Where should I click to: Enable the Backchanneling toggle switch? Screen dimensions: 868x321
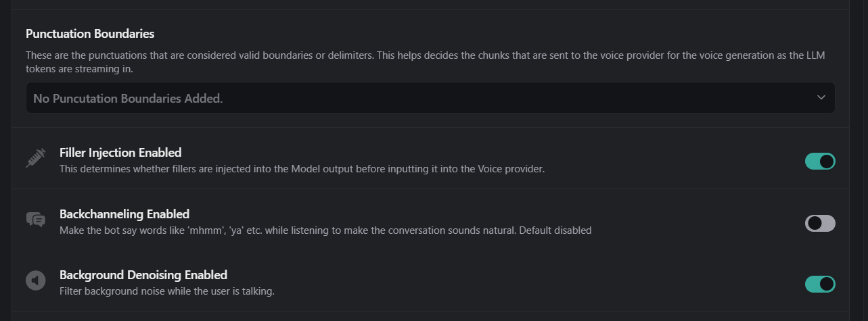click(820, 223)
